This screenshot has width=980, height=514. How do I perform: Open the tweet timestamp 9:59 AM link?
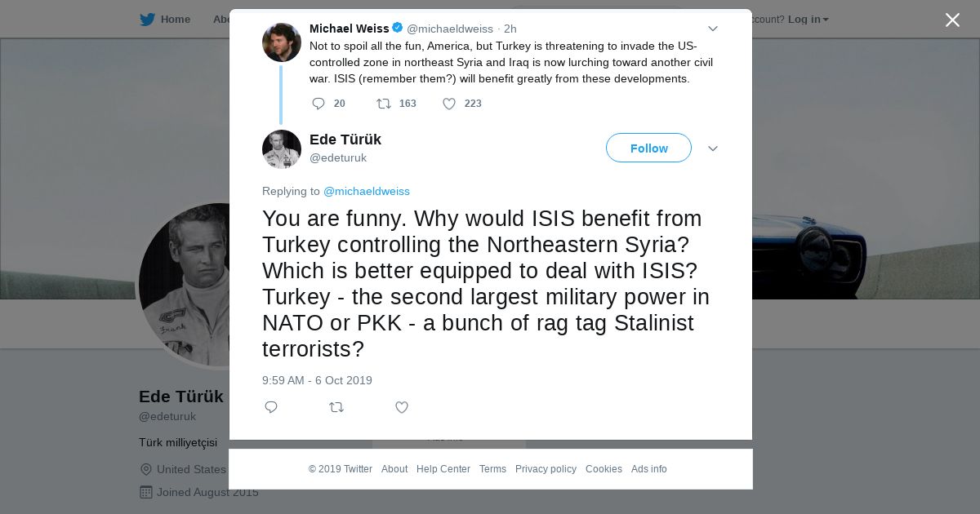317,380
